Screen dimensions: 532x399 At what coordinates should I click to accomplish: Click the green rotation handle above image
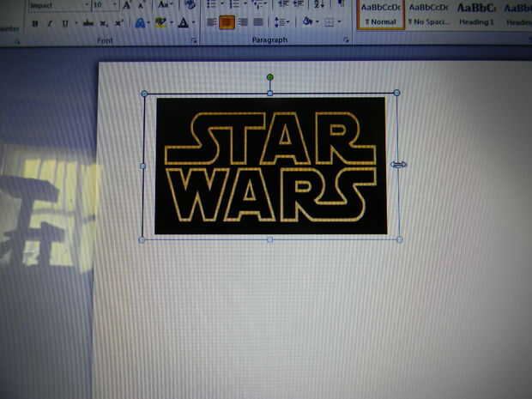tap(270, 77)
